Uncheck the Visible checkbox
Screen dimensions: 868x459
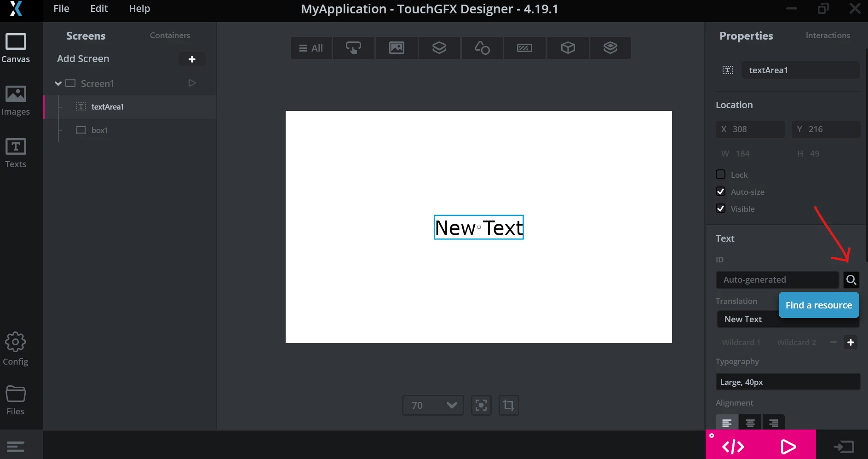721,209
